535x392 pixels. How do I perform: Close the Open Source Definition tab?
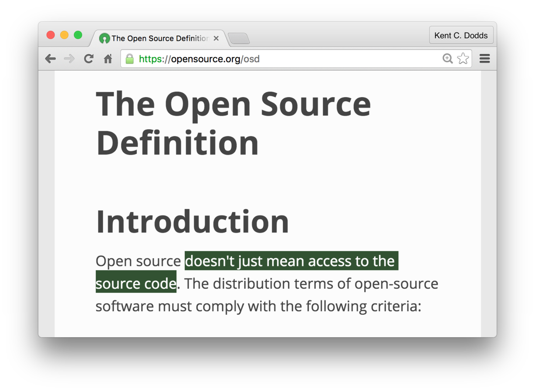[x=216, y=38]
